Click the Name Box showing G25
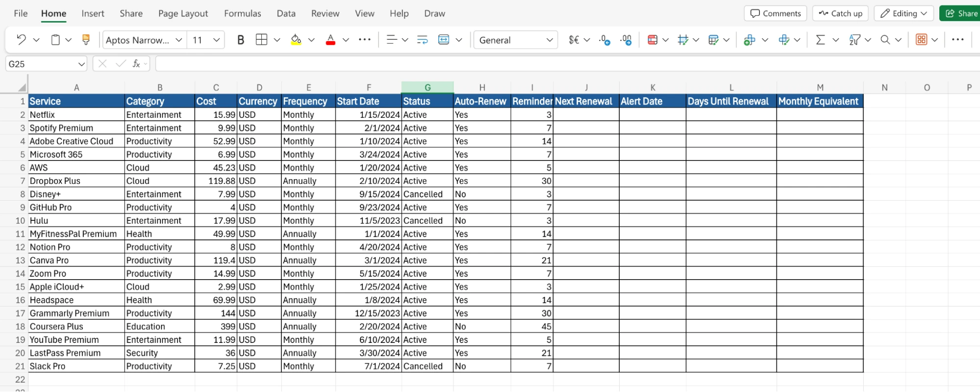 point(42,64)
